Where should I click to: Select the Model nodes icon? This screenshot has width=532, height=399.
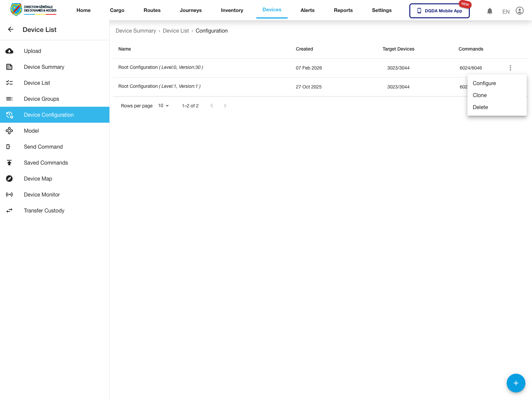10,131
